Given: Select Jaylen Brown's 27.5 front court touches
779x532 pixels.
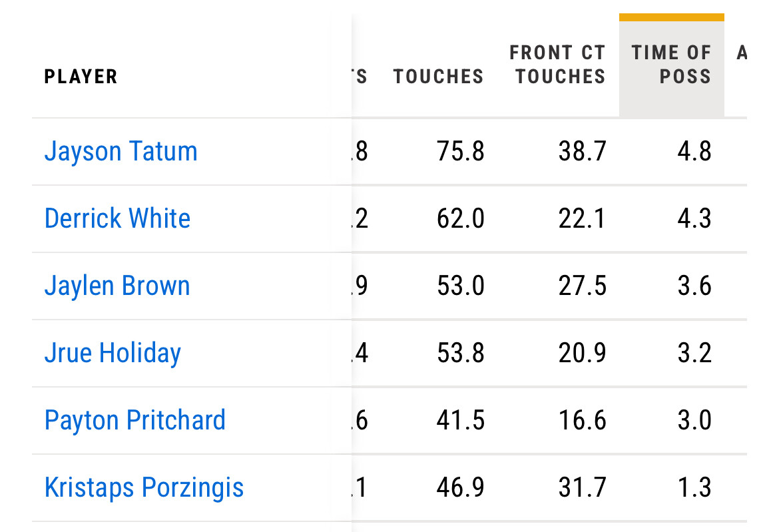Looking at the screenshot, I should pos(582,286).
